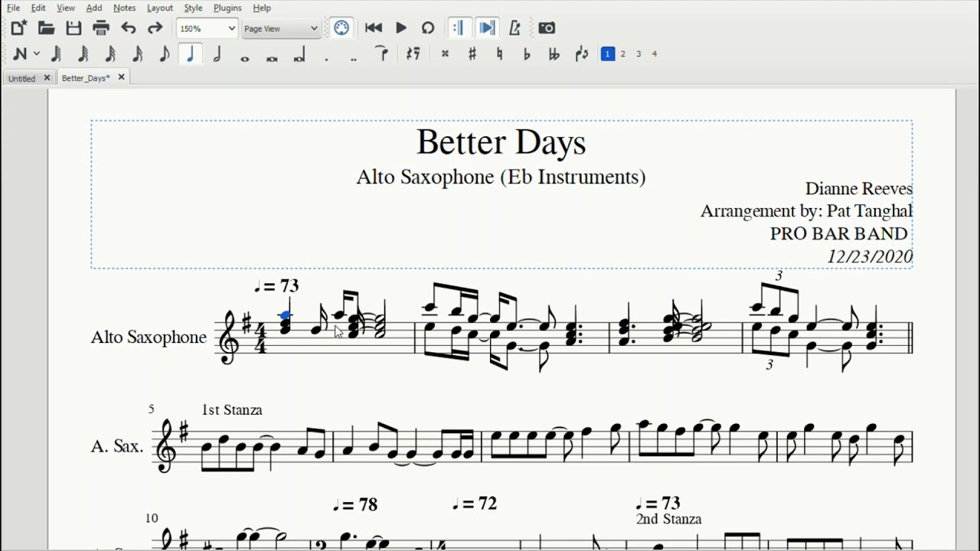Open the Layout menu
Image resolution: width=980 pixels, height=551 pixels.
click(x=160, y=8)
